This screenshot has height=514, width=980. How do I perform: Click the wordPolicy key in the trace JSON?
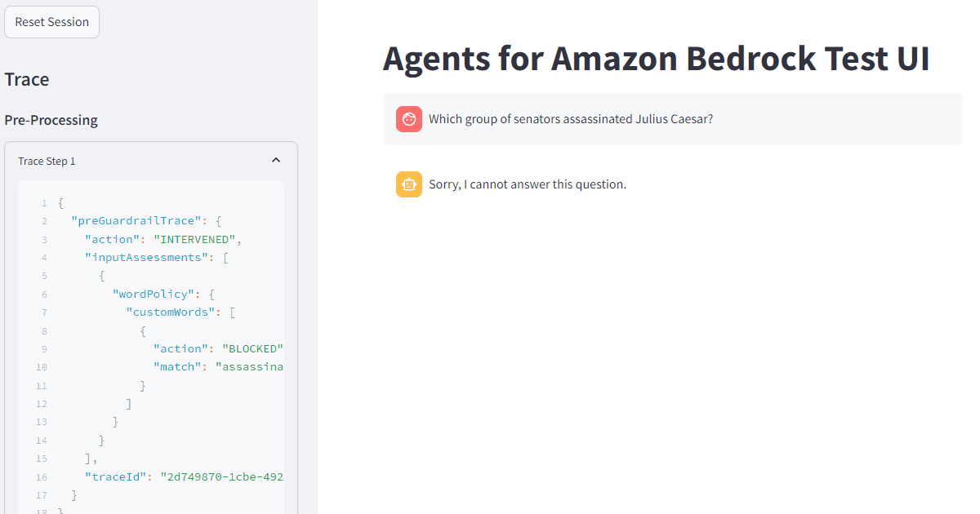click(x=154, y=294)
